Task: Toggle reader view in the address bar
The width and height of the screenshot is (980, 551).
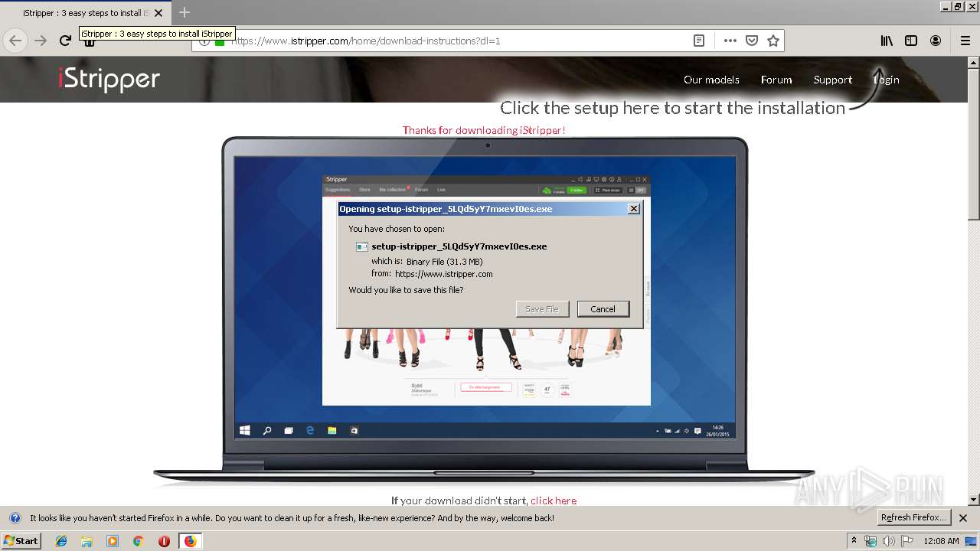Action: pos(699,41)
